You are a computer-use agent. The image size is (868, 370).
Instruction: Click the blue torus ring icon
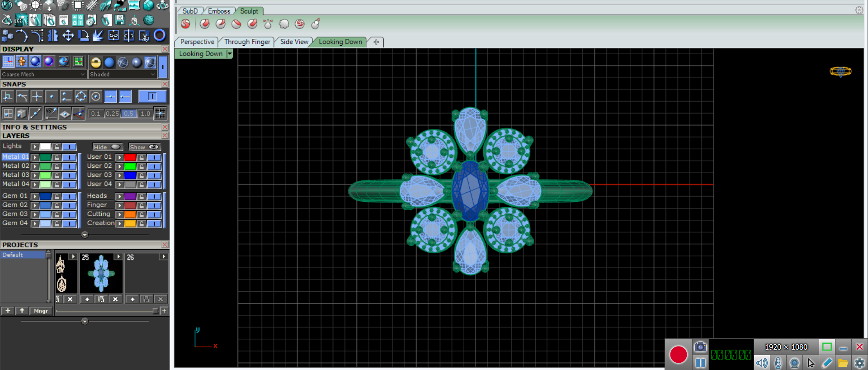coord(159,35)
